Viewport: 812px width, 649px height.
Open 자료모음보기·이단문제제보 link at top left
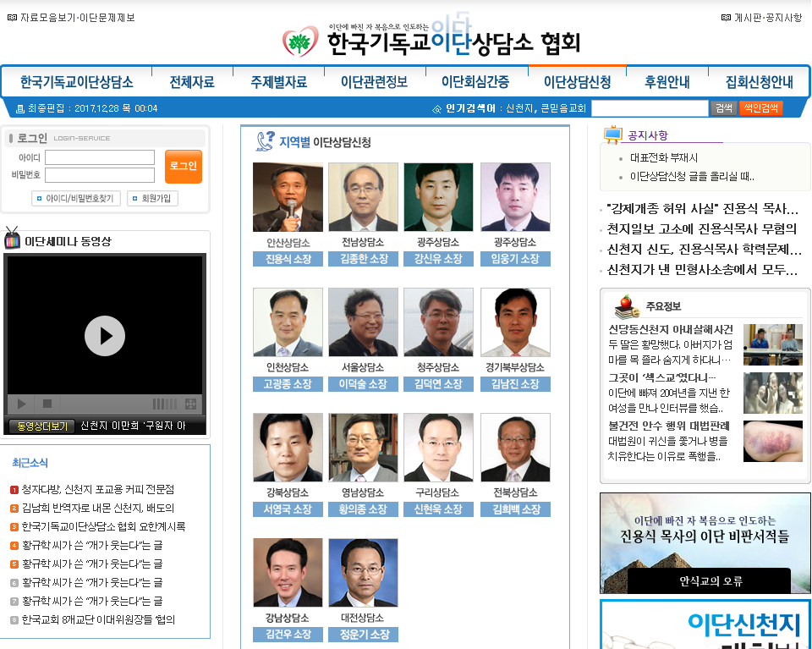(71, 18)
